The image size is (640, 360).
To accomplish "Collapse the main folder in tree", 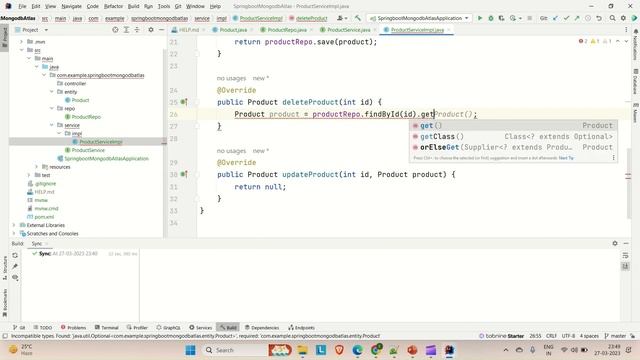I will coord(29,58).
